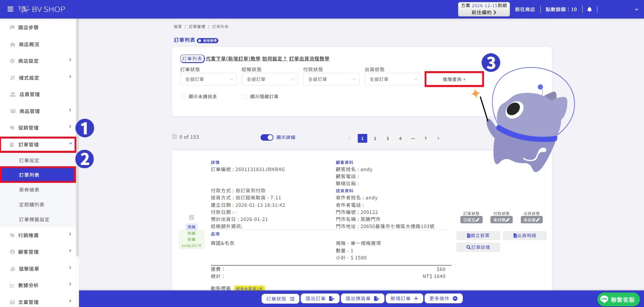Viewport: 644px width, 307px height.
Task: Click the 數據分析 chart icon
Action: pos(12,285)
